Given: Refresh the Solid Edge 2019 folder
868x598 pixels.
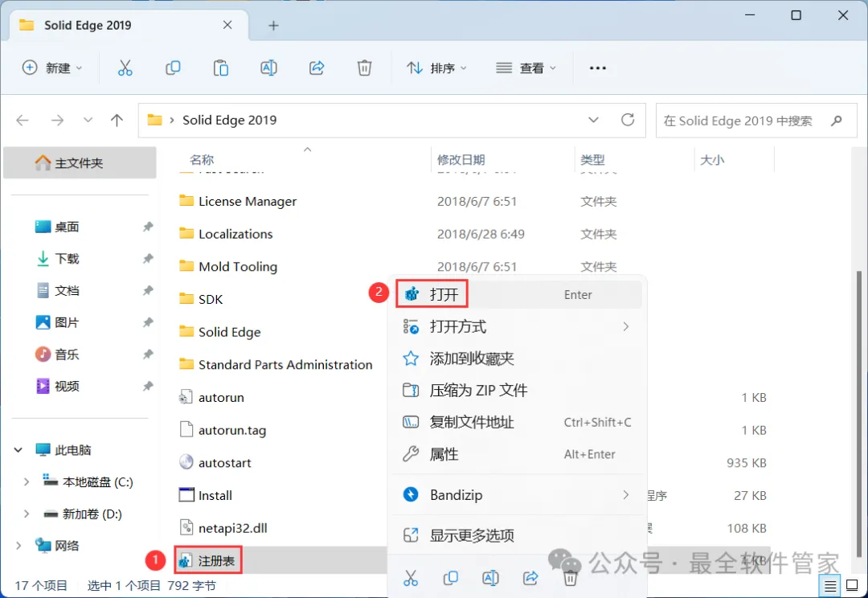Looking at the screenshot, I should click(628, 120).
